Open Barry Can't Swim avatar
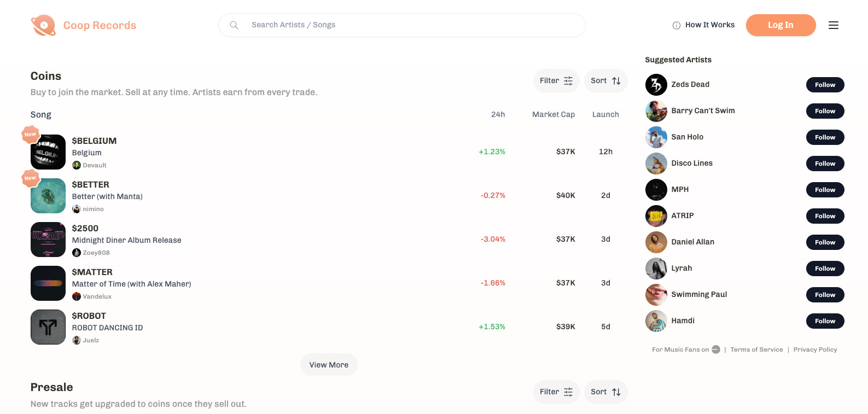This screenshot has height=414, width=868. pyautogui.click(x=656, y=111)
